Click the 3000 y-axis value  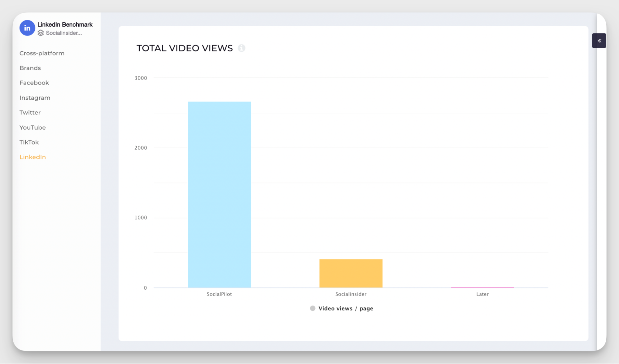pos(141,78)
